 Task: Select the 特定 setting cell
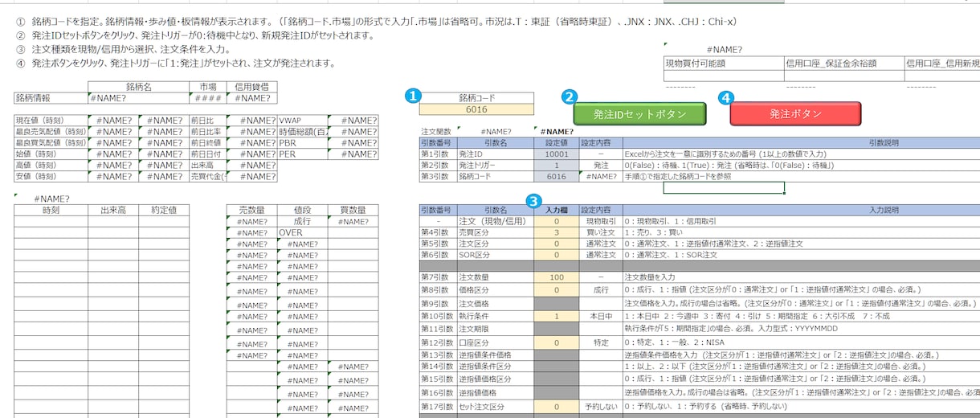coord(601,342)
